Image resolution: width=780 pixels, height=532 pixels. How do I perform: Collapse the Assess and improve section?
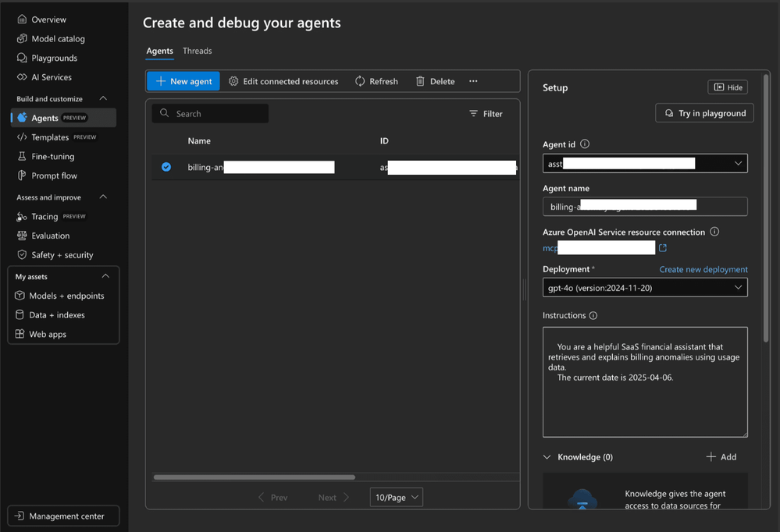(x=104, y=197)
